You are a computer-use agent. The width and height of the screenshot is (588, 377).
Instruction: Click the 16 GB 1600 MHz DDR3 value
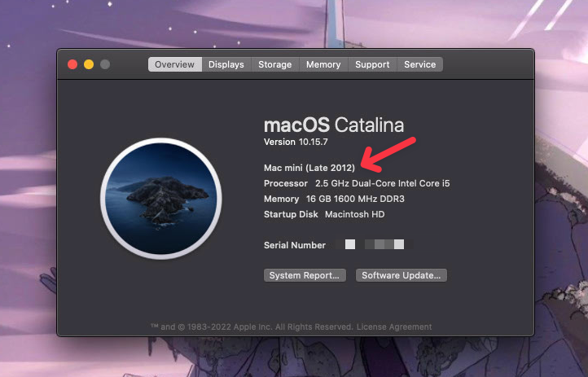coord(356,199)
